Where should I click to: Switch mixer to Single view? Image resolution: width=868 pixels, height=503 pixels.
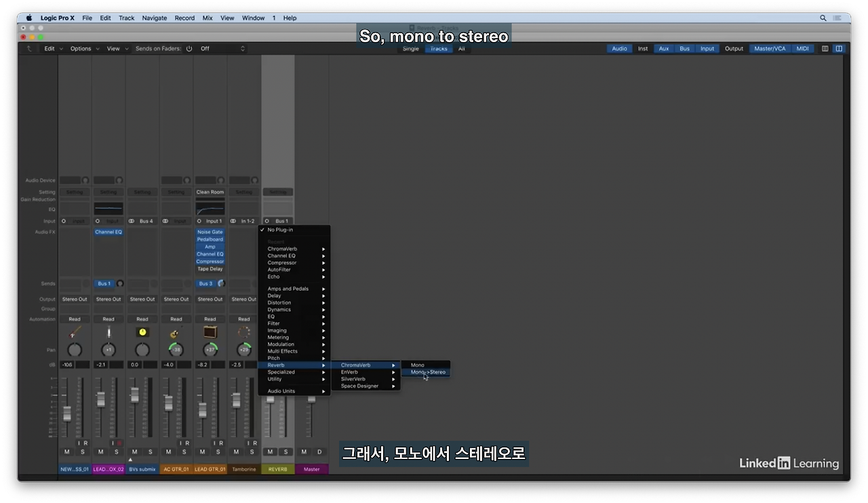point(411,49)
